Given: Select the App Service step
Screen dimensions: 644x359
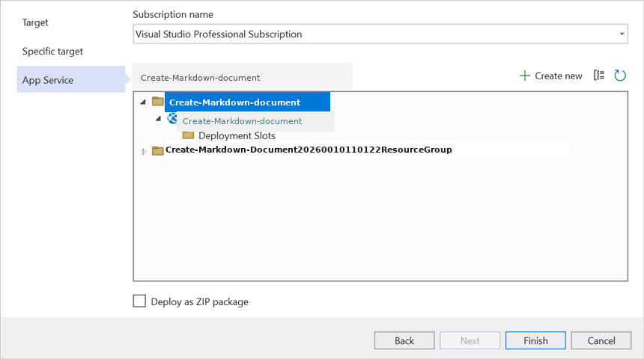Looking at the screenshot, I should coord(71,79).
